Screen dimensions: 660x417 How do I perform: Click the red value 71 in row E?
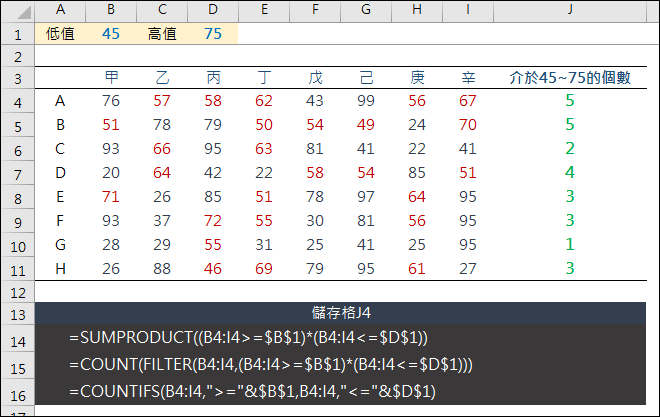pyautogui.click(x=111, y=197)
